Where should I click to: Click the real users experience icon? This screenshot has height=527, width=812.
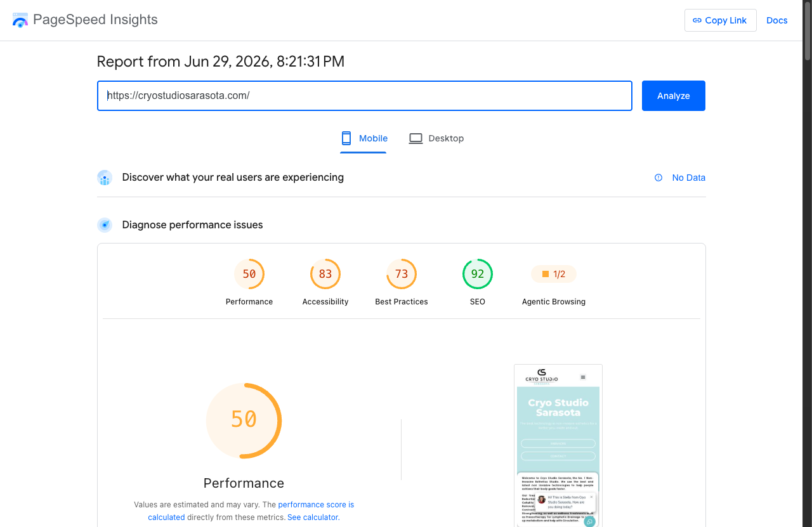[105, 178]
